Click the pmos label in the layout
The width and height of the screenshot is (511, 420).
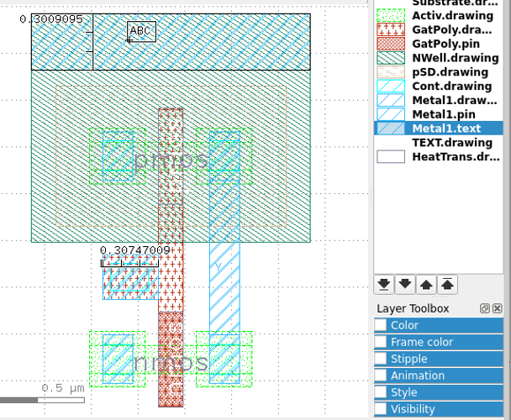point(170,160)
